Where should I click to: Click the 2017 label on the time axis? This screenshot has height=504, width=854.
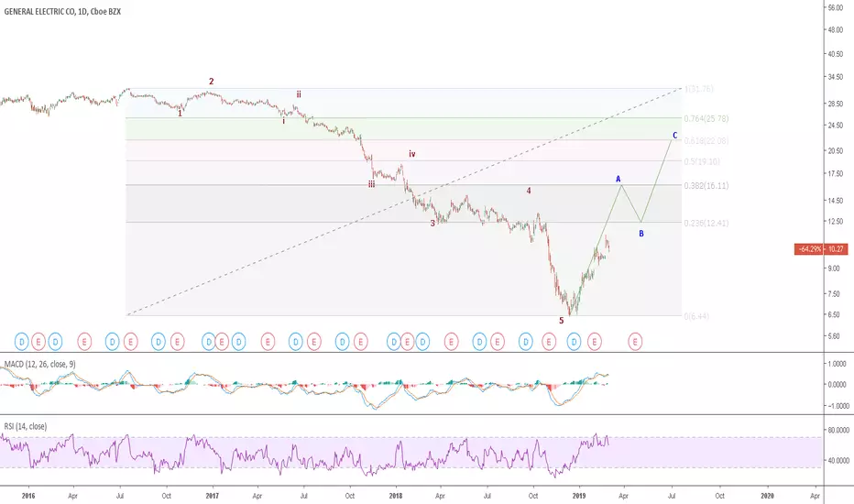pos(212,496)
